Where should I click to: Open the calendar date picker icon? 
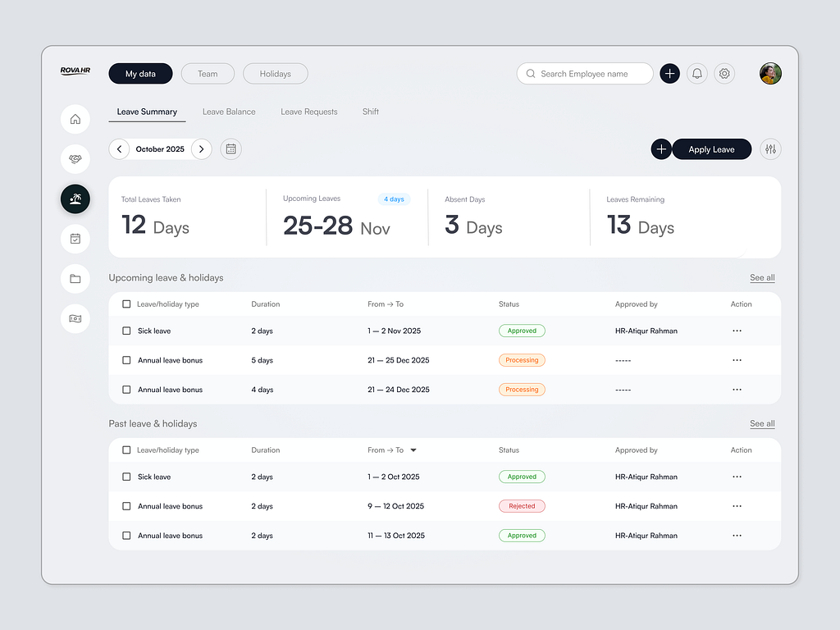click(x=231, y=149)
